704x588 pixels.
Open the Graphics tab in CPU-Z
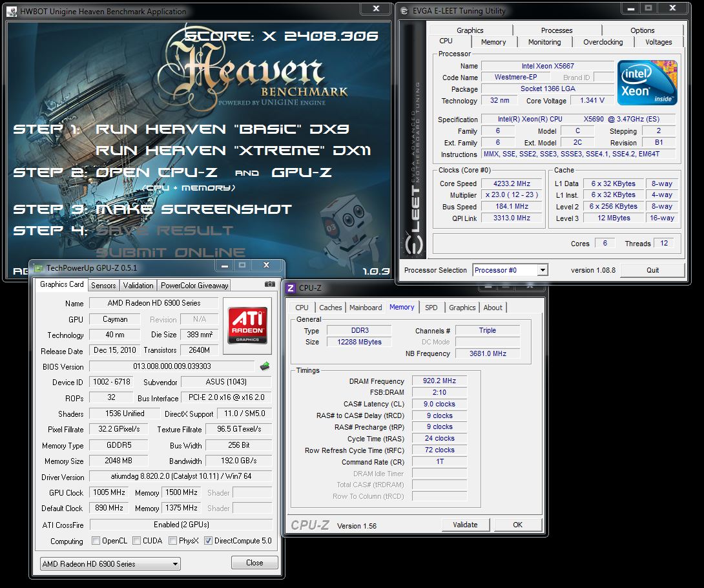tap(462, 308)
